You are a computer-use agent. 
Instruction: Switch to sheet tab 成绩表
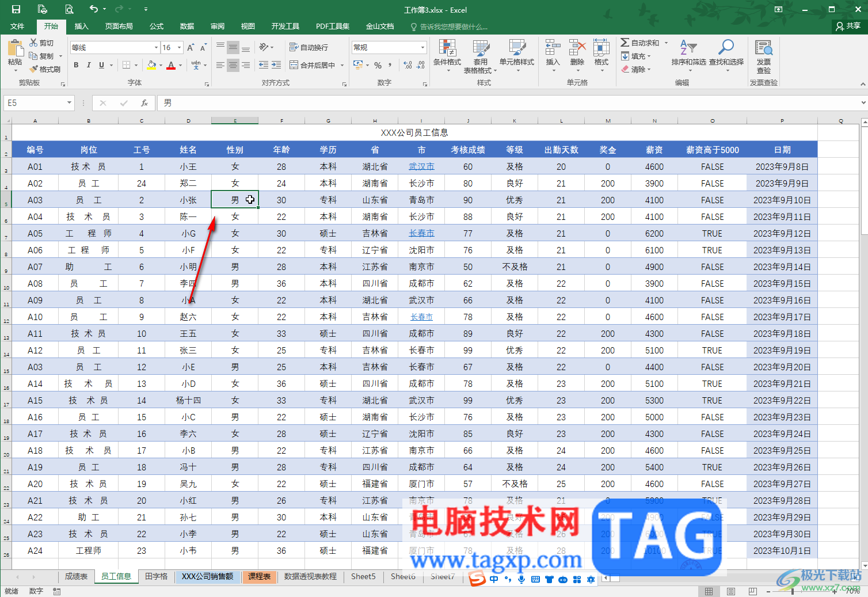76,576
